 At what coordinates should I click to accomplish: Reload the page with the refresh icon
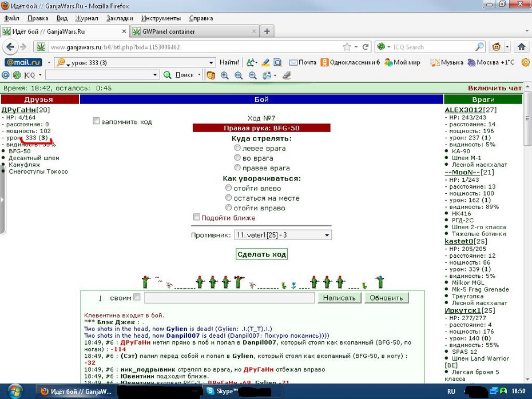(366, 47)
